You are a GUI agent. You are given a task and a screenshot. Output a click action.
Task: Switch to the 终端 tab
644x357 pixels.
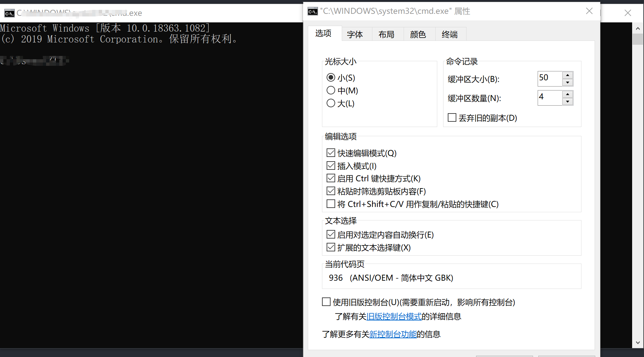pos(450,34)
